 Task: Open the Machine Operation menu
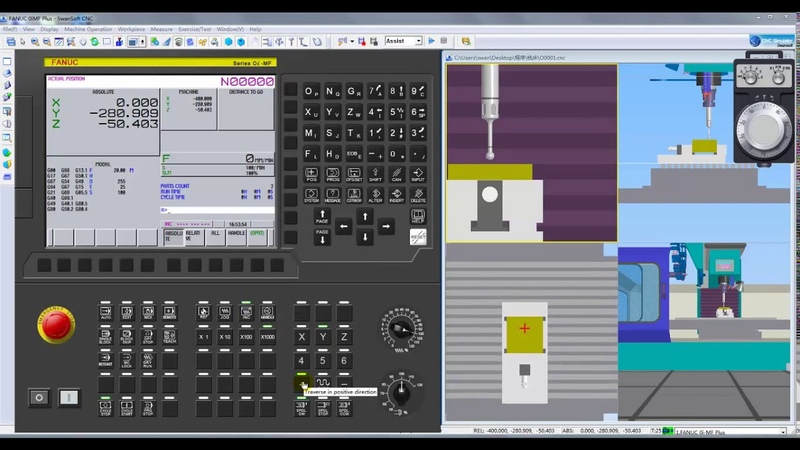[88, 29]
